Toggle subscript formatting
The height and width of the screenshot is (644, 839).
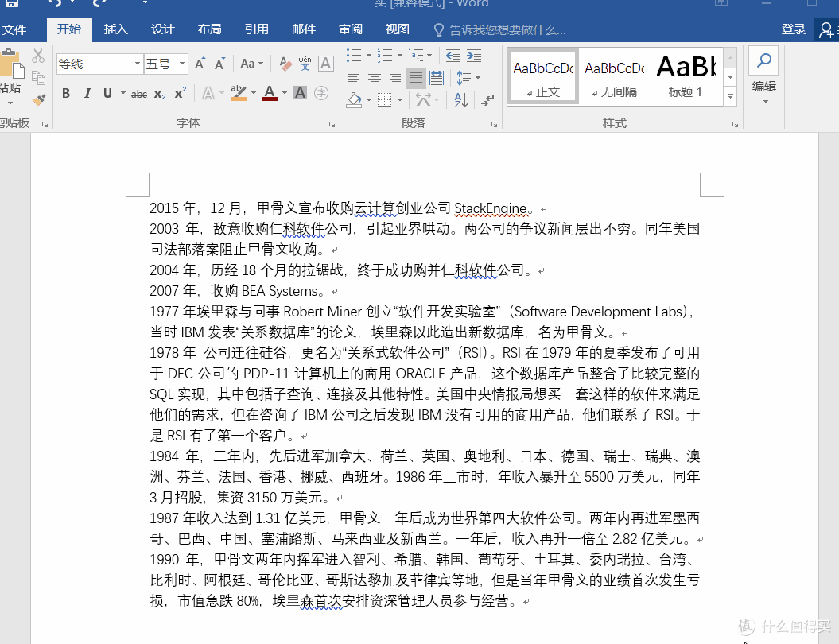tap(160, 94)
